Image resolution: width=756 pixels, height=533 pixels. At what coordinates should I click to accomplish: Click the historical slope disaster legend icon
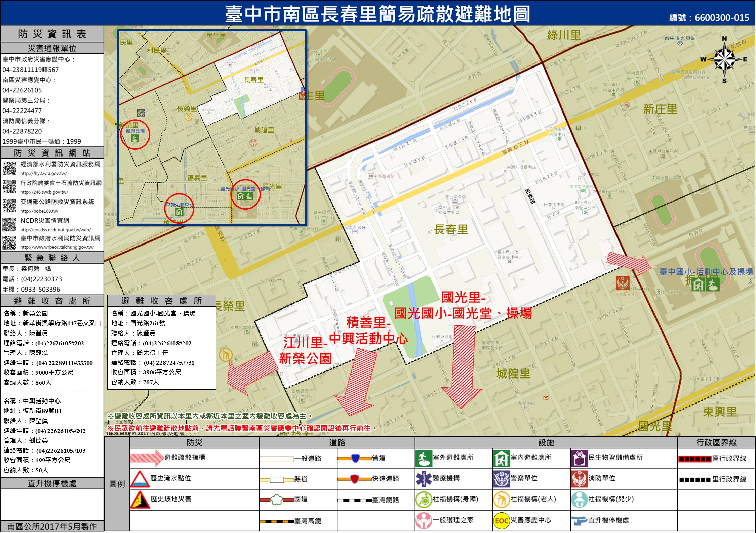140,500
